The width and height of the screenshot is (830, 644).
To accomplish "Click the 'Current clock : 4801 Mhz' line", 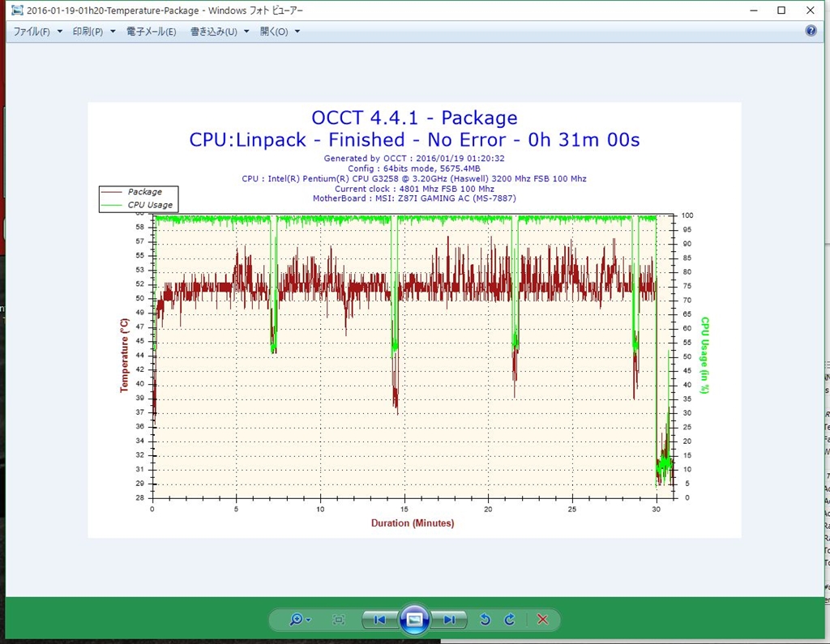I will pos(414,189).
